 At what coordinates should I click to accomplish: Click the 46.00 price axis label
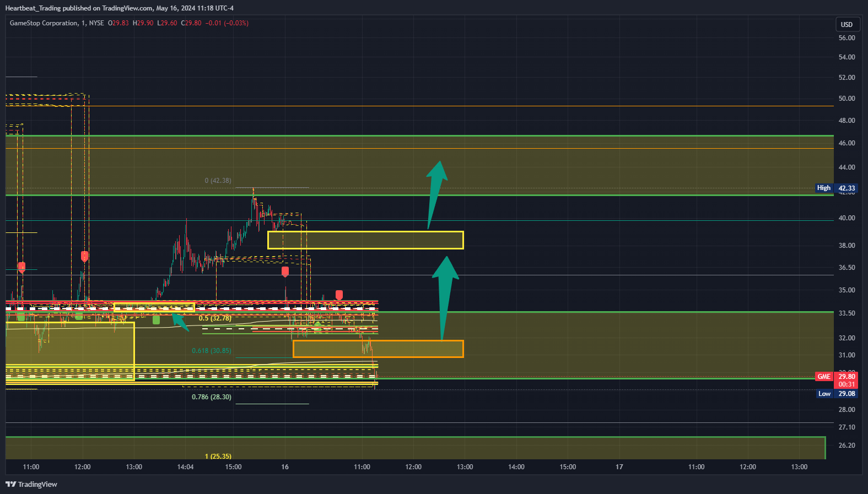point(847,143)
